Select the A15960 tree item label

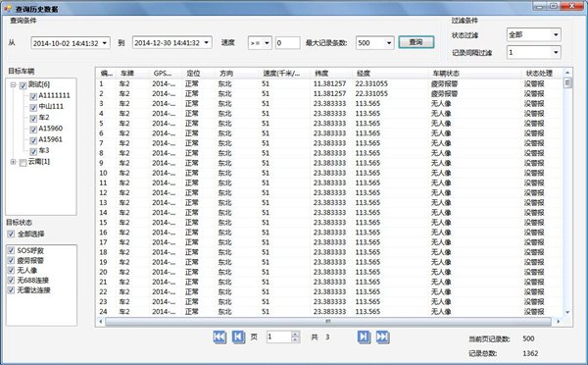pos(51,129)
